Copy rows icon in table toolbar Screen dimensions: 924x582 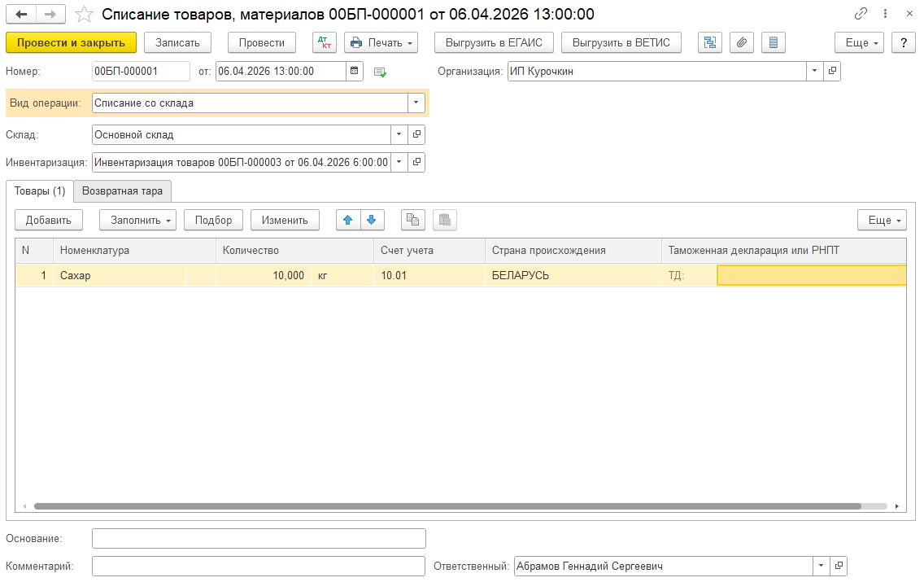tap(413, 220)
